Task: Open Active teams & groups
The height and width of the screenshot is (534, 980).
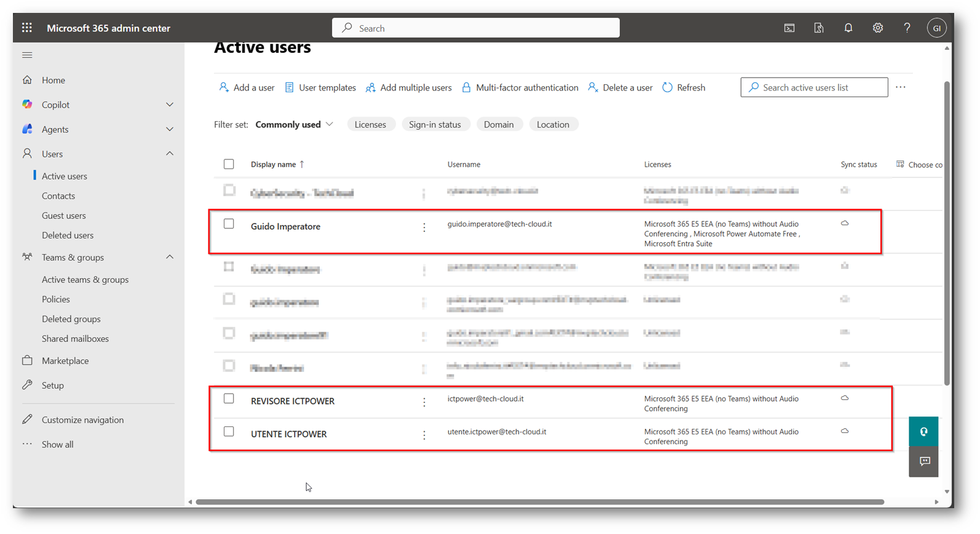Action: (x=85, y=279)
